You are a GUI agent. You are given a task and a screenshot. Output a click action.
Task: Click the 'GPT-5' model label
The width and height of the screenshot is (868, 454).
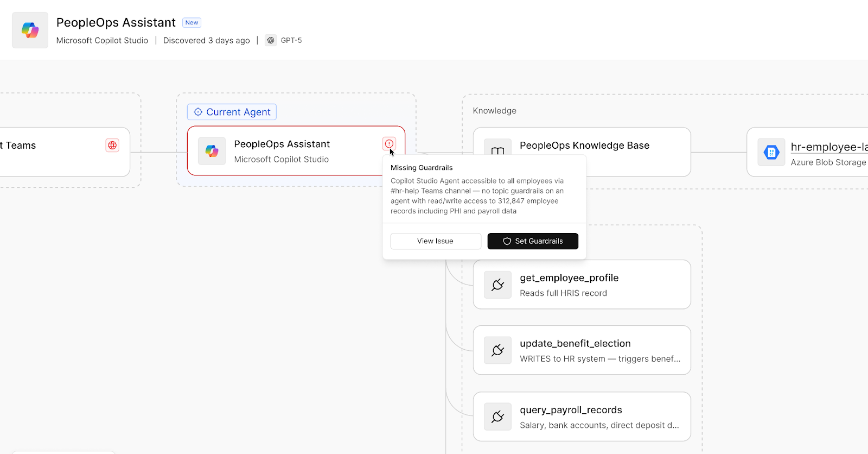pos(291,40)
